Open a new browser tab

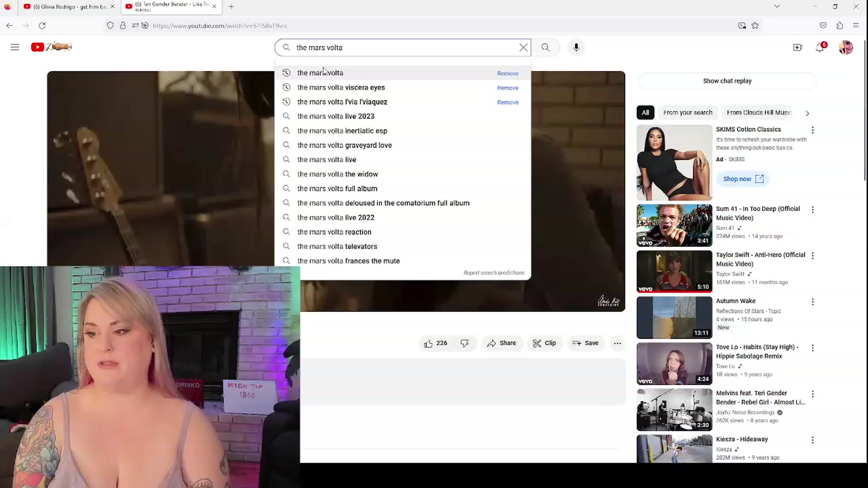[x=231, y=6]
